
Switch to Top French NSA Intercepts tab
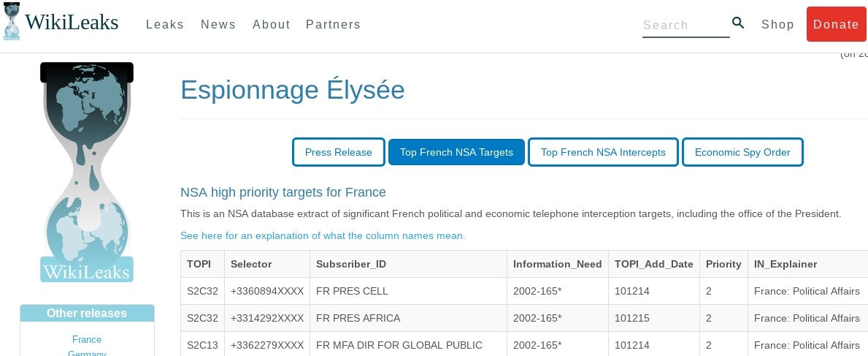click(x=603, y=152)
